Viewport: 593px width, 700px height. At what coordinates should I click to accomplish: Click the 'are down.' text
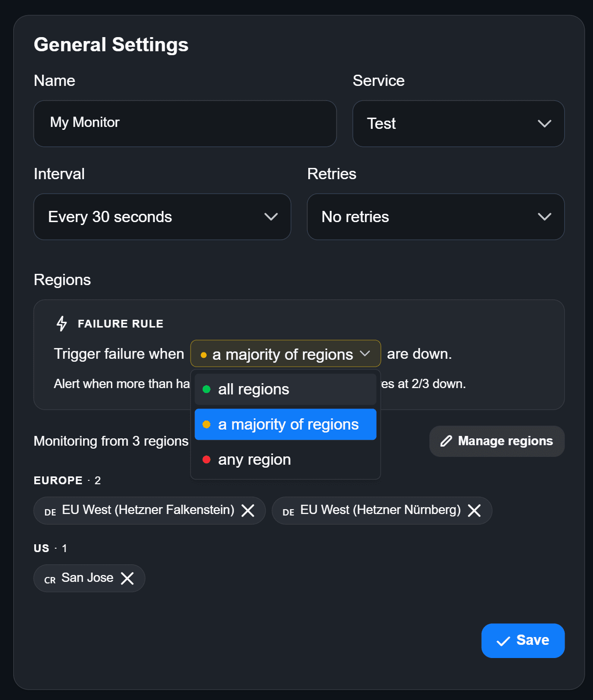pyautogui.click(x=420, y=353)
